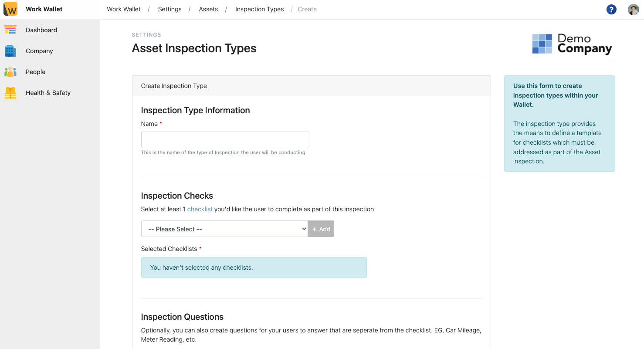Focus the inspection type Name field
This screenshot has width=644, height=349.
[225, 139]
